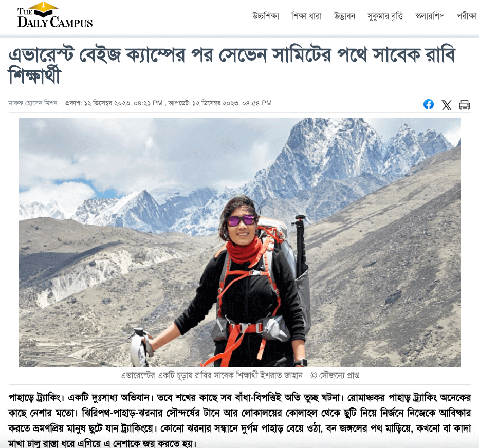Select the সুকুমার বৃত্তি navigation item
Image resolution: width=479 pixels, height=448 pixels.
point(385,16)
